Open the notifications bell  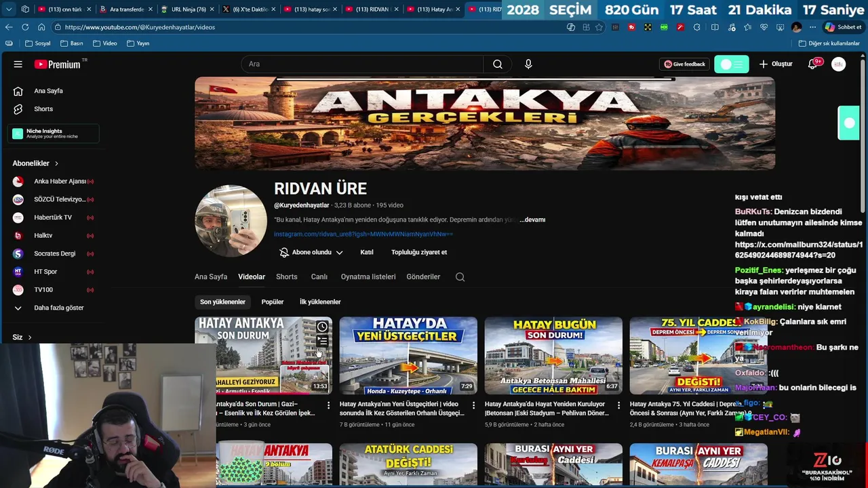[x=812, y=64]
